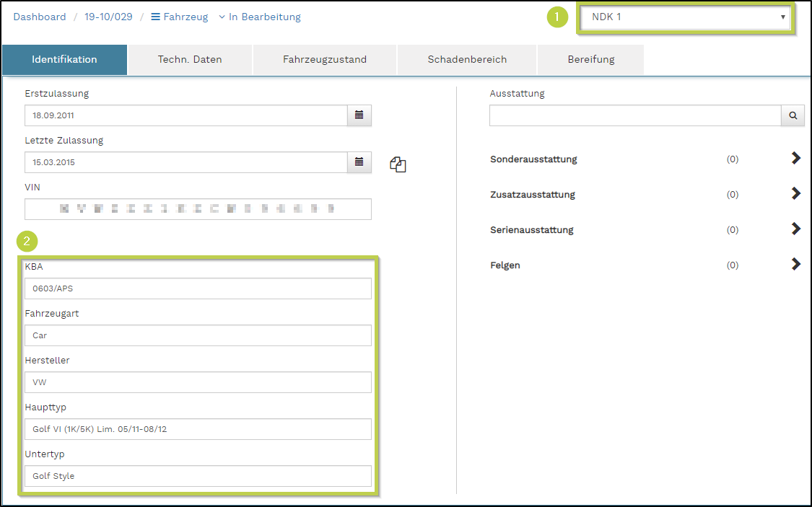Click the Ausstattung search magnifier button
This screenshot has height=507, width=812.
click(793, 115)
